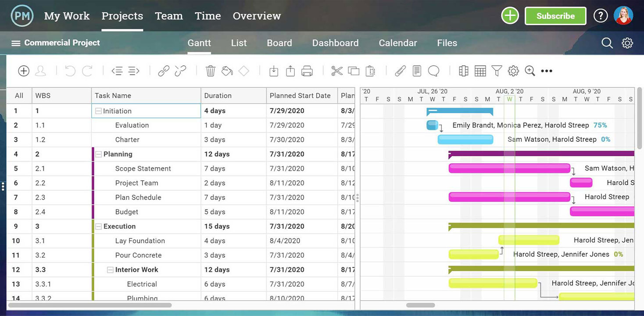Viewport: 644px width, 316px height.
Task: Open Time in top navigation
Action: tap(208, 16)
